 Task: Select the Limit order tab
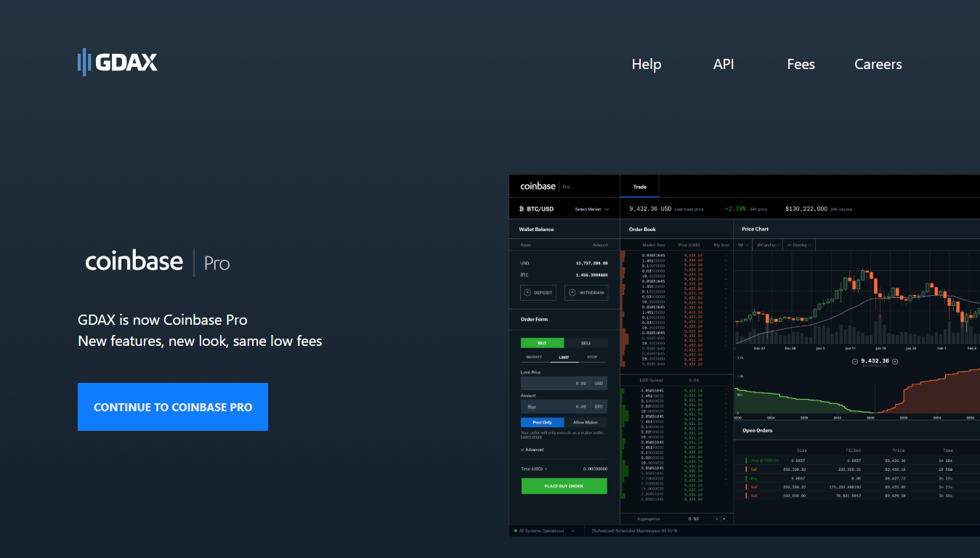point(564,357)
